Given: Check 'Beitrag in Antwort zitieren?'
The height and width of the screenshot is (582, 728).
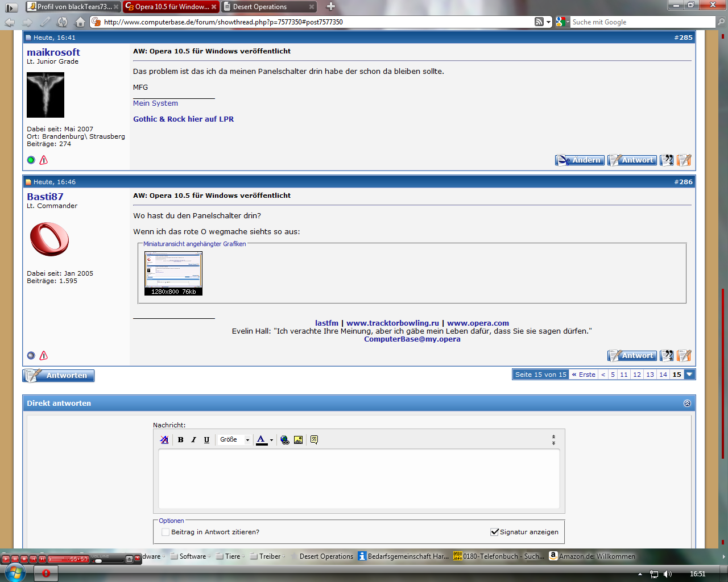Looking at the screenshot, I should [x=166, y=532].
